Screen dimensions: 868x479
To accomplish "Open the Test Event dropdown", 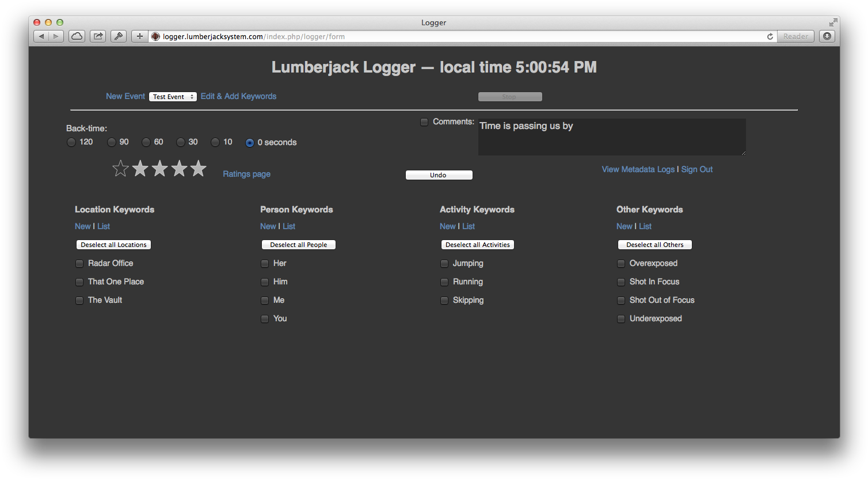I will point(173,96).
